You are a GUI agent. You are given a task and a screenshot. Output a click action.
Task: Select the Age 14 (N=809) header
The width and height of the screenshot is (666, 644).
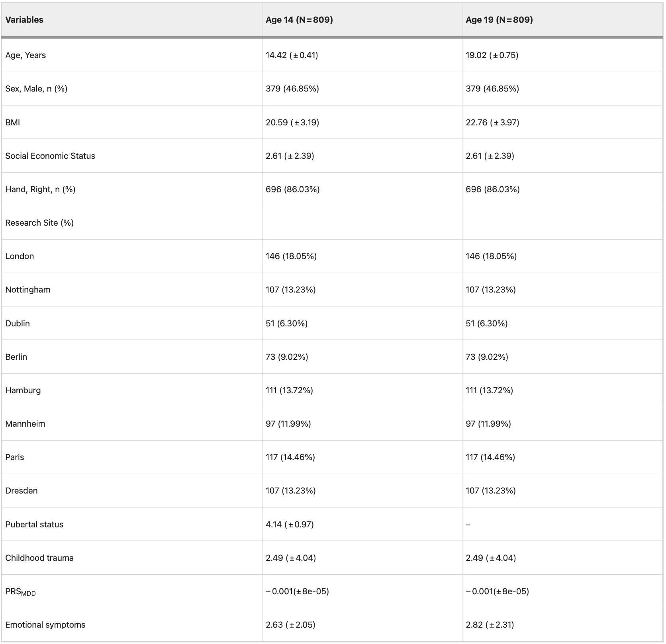click(x=299, y=20)
